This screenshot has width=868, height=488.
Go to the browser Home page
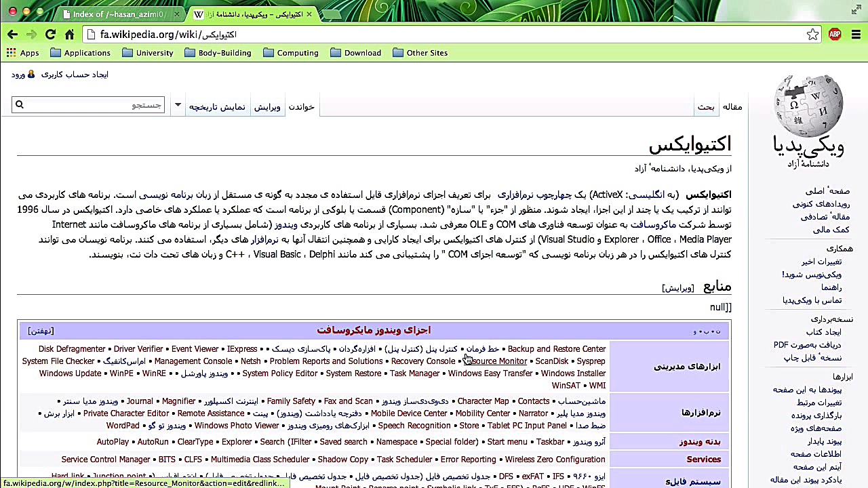point(69,35)
